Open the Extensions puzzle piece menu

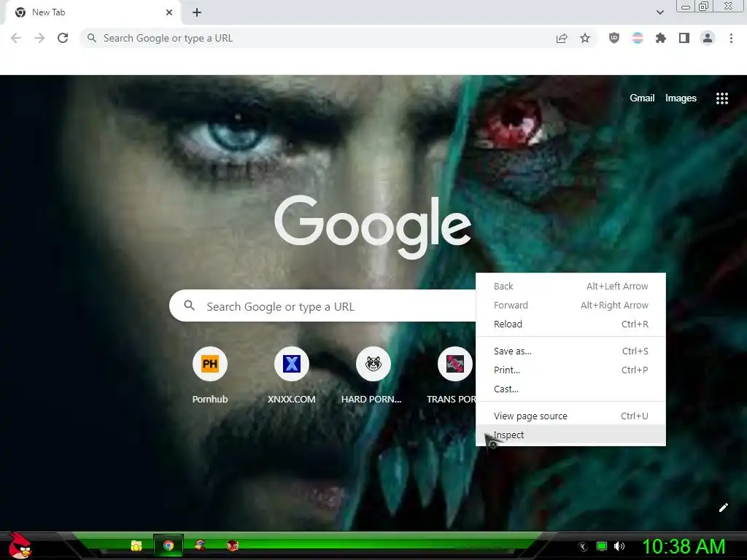coord(661,38)
